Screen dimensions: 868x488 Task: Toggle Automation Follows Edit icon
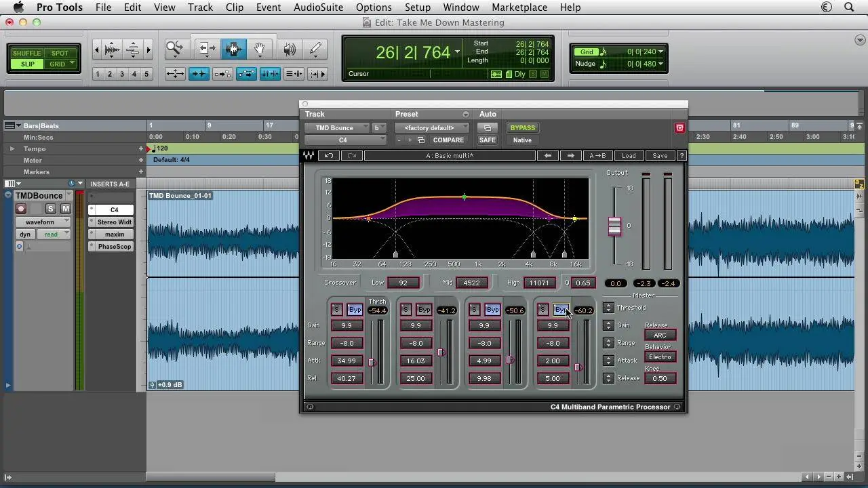tap(246, 74)
